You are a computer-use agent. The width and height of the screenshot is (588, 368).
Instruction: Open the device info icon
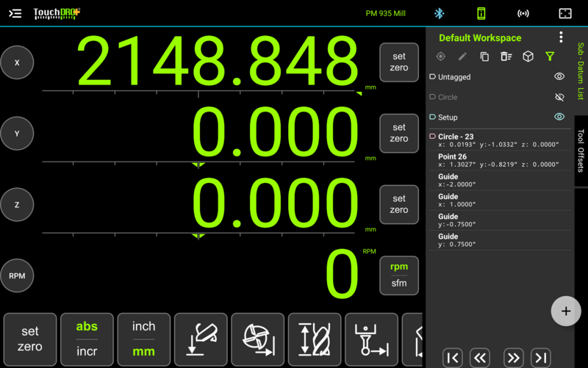[x=481, y=13]
